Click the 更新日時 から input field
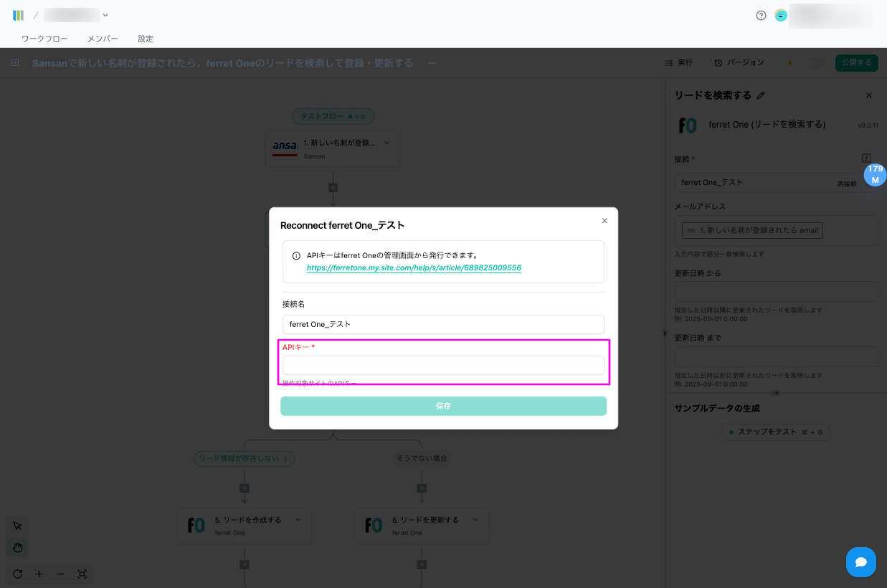The image size is (887, 588). click(776, 293)
